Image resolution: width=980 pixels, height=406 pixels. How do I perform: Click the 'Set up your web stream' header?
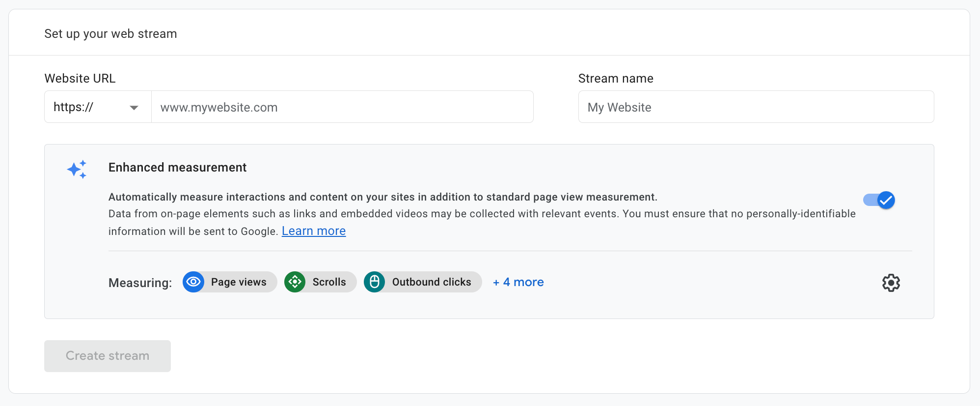(110, 34)
